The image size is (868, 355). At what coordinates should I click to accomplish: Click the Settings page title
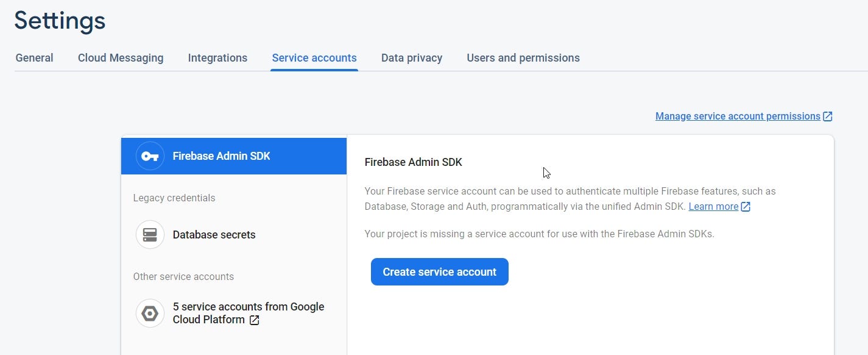click(x=60, y=21)
